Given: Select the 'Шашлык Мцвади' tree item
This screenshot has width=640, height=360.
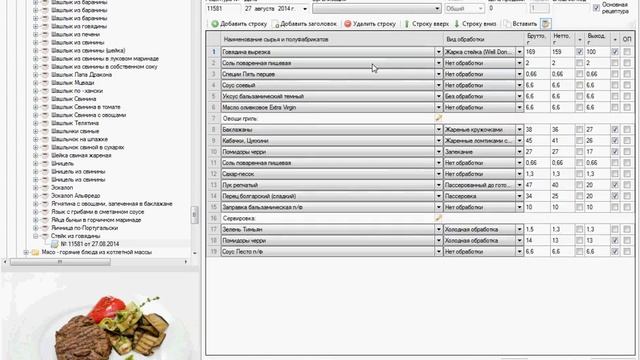Looking at the screenshot, I should pyautogui.click(x=72, y=83).
